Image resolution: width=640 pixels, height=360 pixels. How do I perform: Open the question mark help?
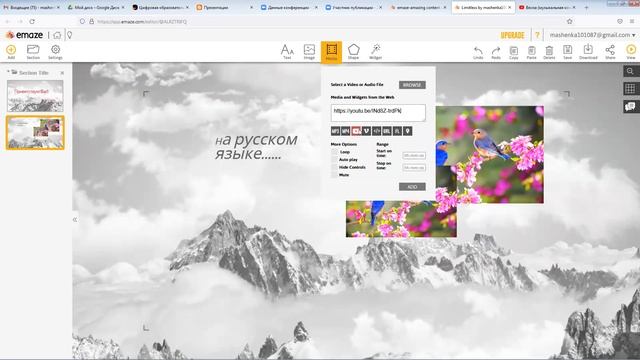(537, 36)
